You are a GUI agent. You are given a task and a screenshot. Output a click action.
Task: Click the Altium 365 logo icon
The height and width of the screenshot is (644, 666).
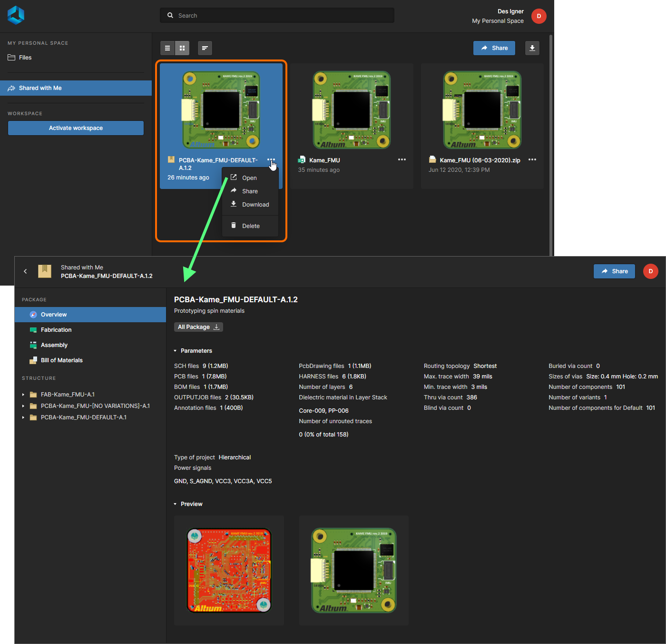16,15
